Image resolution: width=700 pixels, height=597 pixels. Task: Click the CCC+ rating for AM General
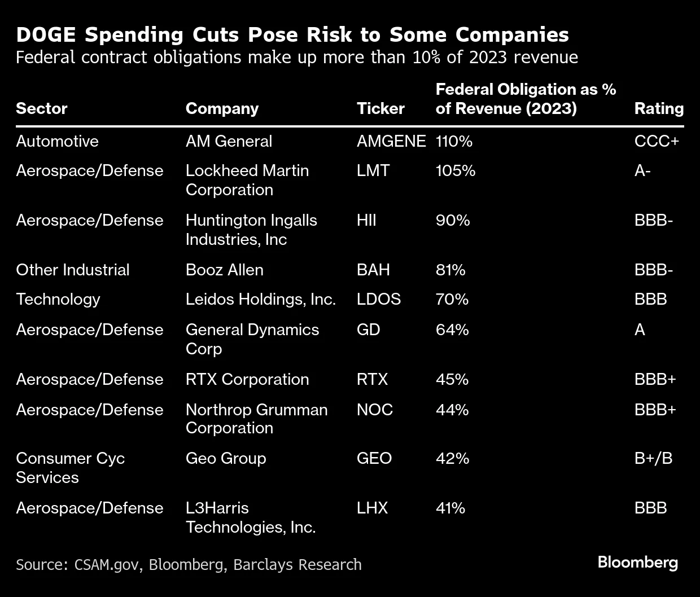click(657, 141)
